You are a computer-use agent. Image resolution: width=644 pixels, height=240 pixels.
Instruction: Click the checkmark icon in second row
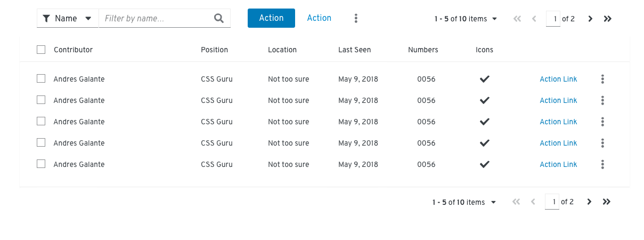(x=484, y=100)
